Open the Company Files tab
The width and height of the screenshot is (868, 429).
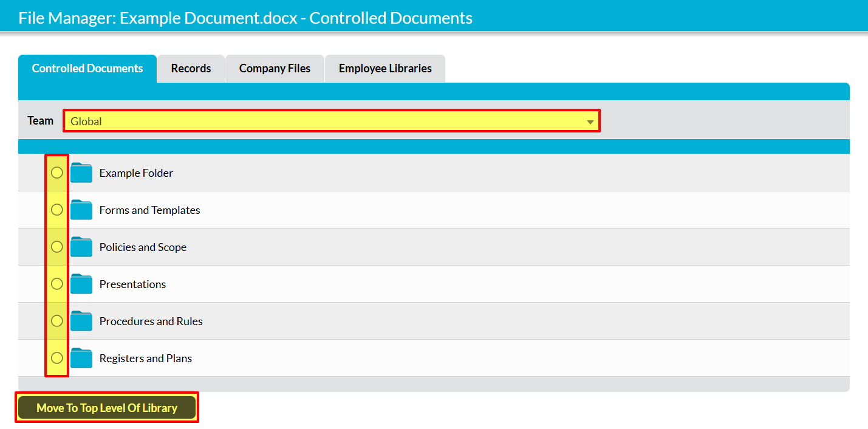(x=275, y=69)
